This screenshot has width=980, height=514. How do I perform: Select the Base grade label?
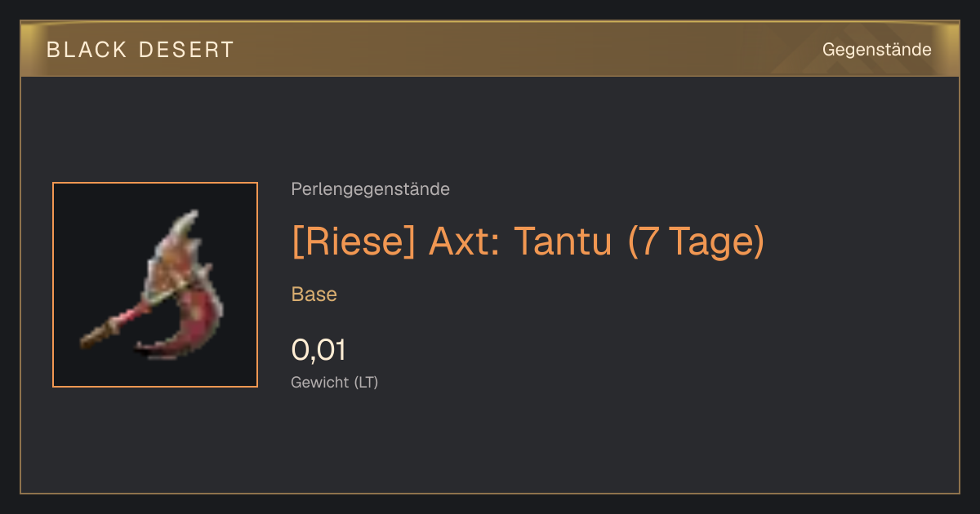[314, 295]
